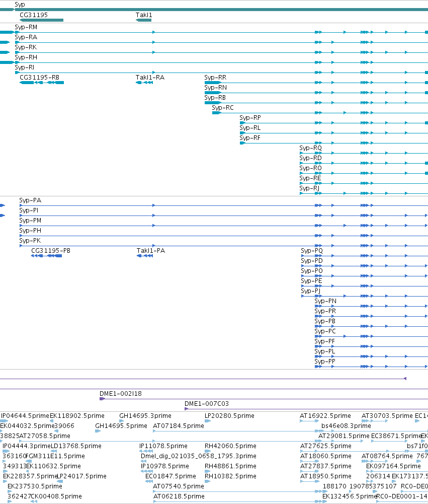Click the CG31195 gene span bar
Screen dimensions: 428x504
[x=41, y=20]
